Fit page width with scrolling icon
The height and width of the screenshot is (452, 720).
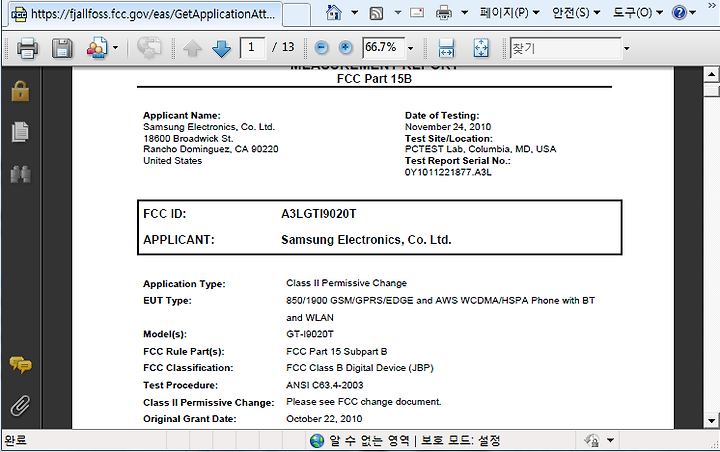pos(446,48)
